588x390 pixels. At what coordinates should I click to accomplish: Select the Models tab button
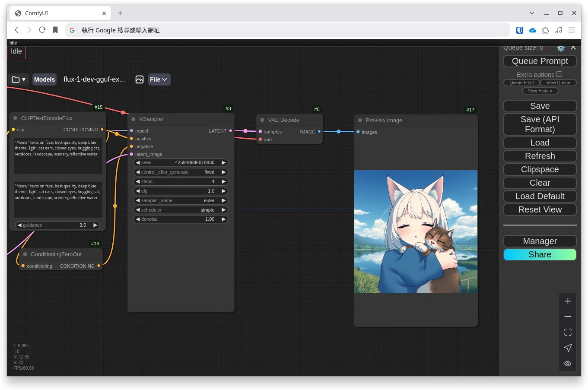tap(44, 79)
